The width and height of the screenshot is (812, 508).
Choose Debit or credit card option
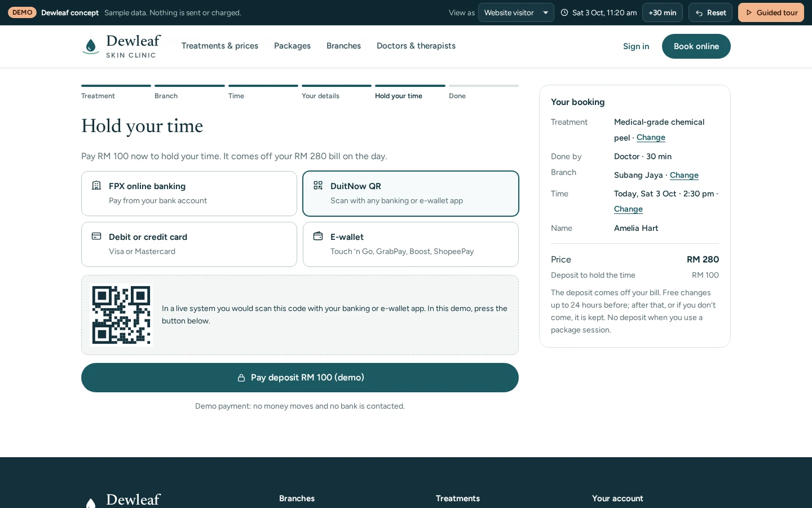click(189, 244)
